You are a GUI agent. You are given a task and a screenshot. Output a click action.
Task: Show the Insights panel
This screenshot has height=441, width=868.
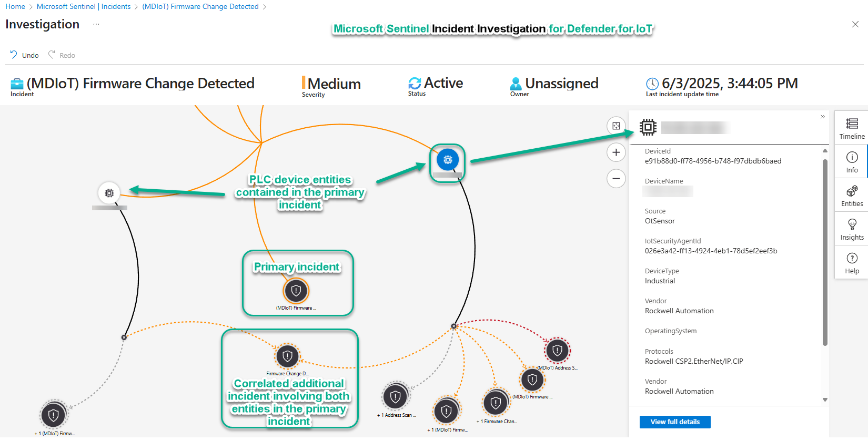[852, 229]
